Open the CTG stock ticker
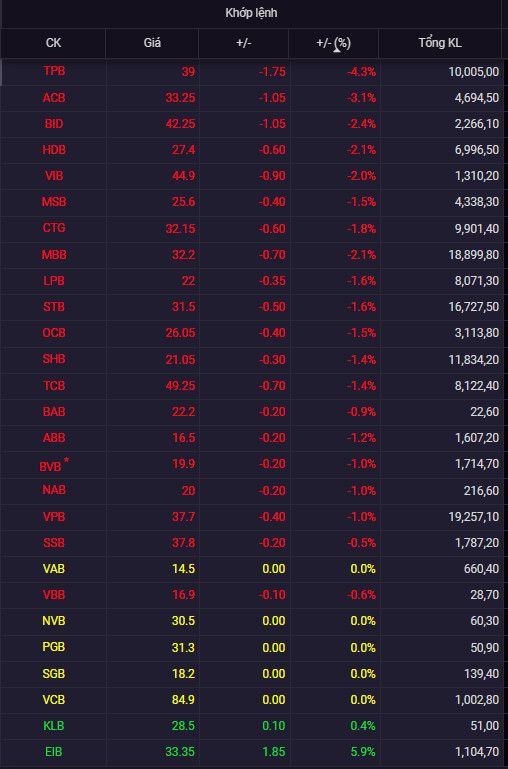The width and height of the screenshot is (508, 769). tap(54, 228)
